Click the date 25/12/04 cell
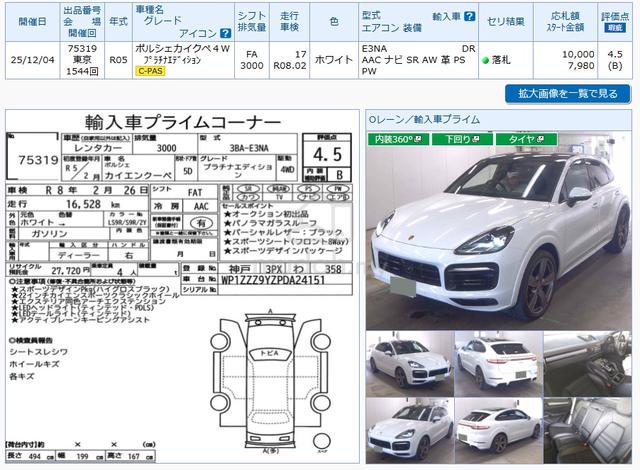 pos(32,60)
